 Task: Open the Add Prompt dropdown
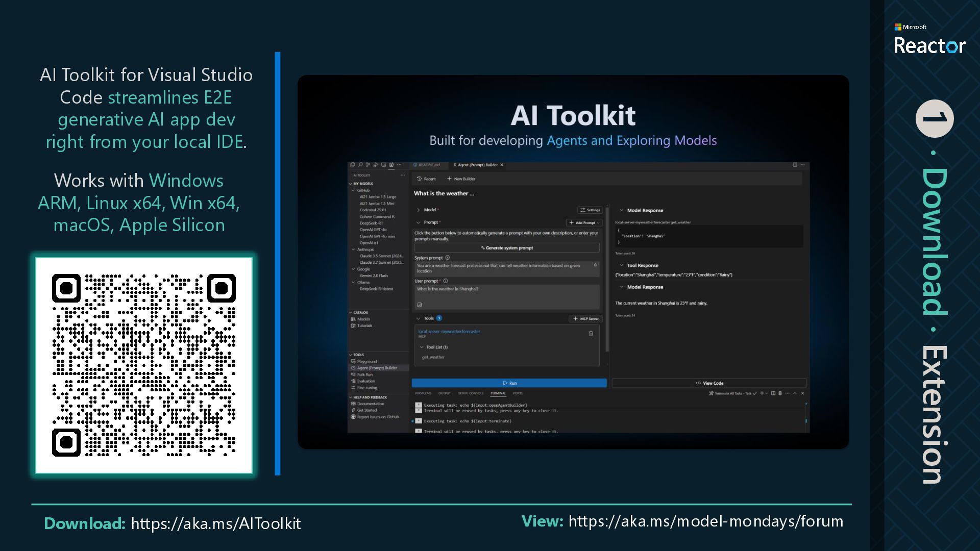tap(584, 223)
